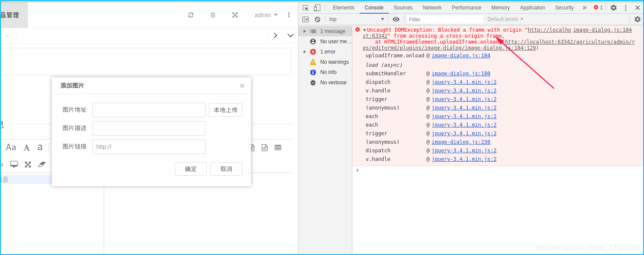Click the 本地上传 upload button

[226, 110]
